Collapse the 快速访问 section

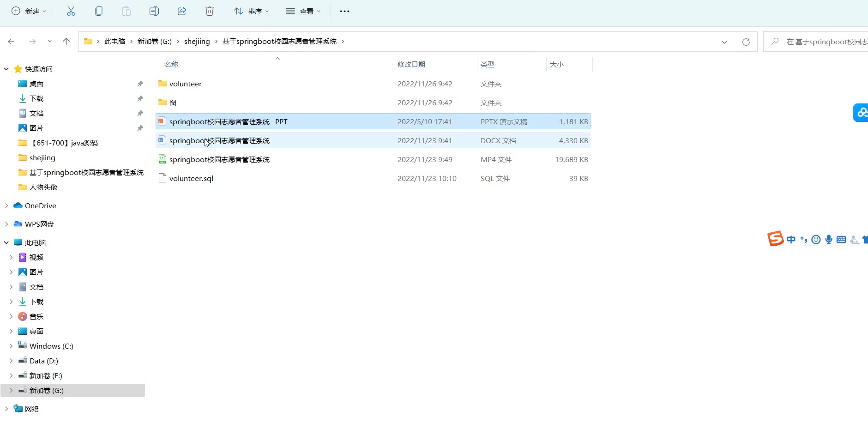(6, 69)
